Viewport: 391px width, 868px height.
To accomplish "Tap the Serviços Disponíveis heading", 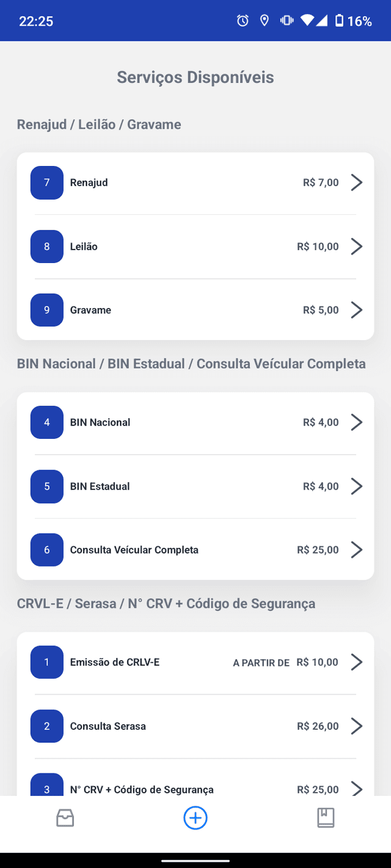I will pyautogui.click(x=195, y=77).
